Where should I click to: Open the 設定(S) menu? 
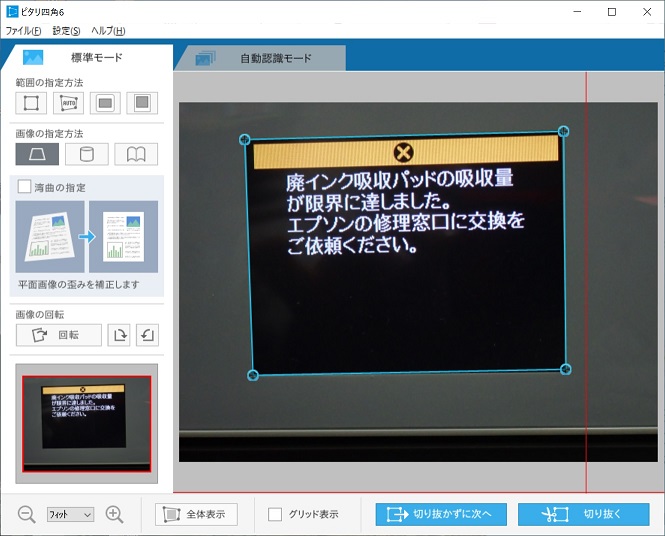66,31
